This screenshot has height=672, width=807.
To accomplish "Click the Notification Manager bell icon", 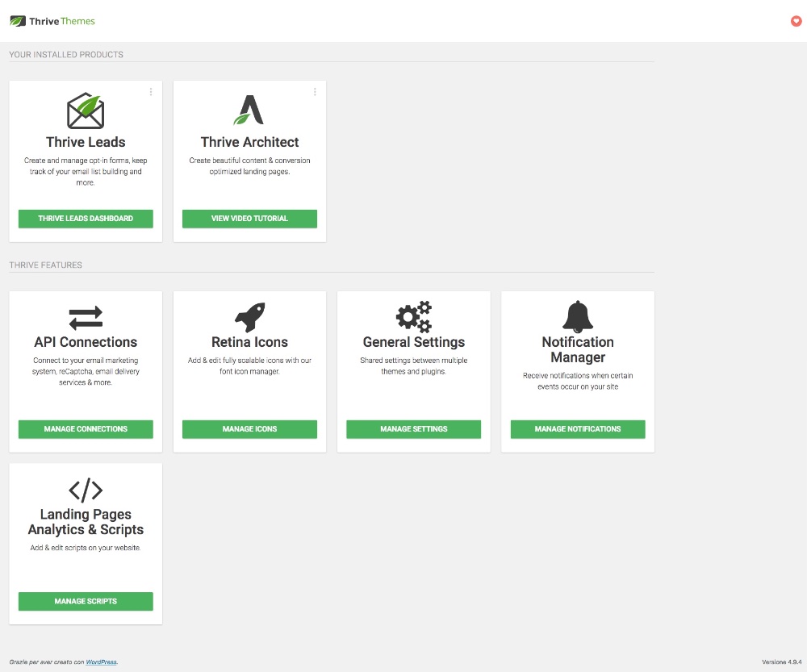I will [x=578, y=317].
